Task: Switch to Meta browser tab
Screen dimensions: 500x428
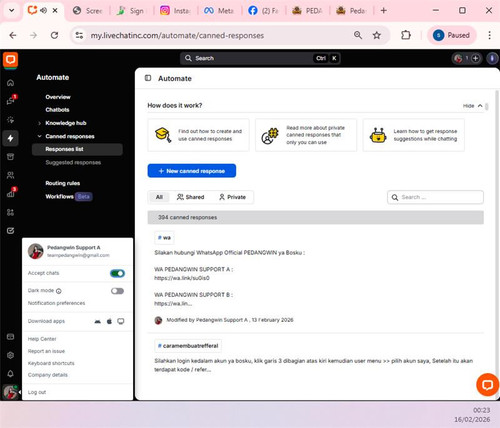Action: [219, 11]
